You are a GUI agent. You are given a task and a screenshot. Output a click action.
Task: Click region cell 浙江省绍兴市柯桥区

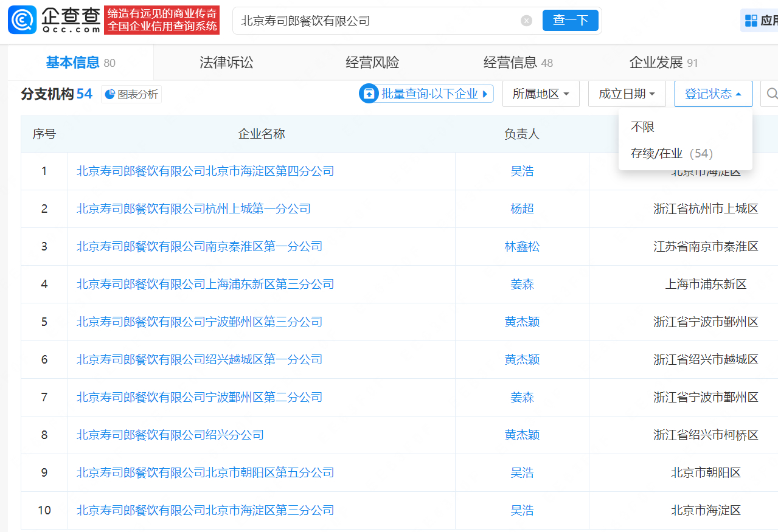(x=706, y=435)
